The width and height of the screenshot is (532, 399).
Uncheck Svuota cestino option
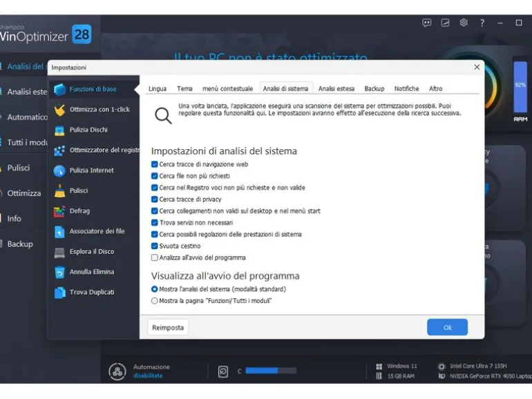(154, 246)
